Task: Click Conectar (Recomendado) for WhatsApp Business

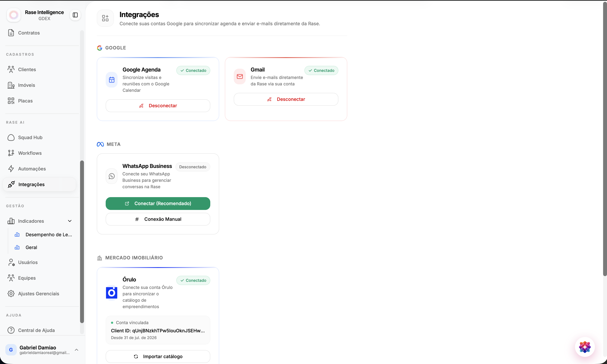Action: (x=158, y=204)
